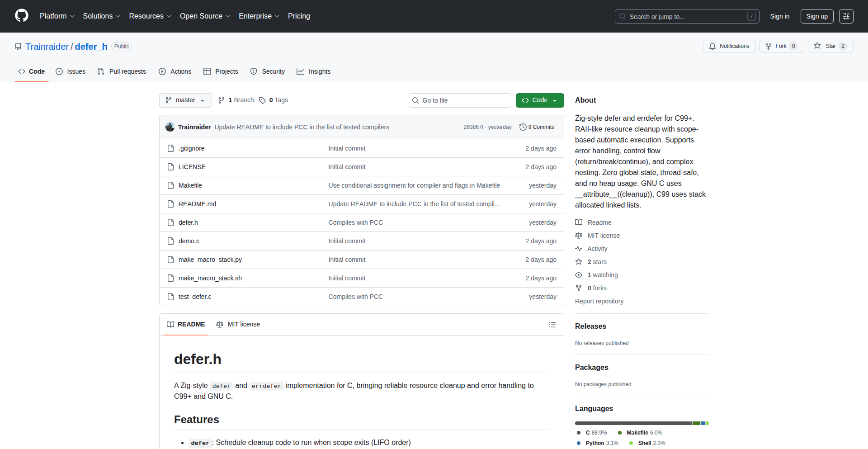Click the file icon beside make_macro_stack.py

pyautogui.click(x=170, y=260)
